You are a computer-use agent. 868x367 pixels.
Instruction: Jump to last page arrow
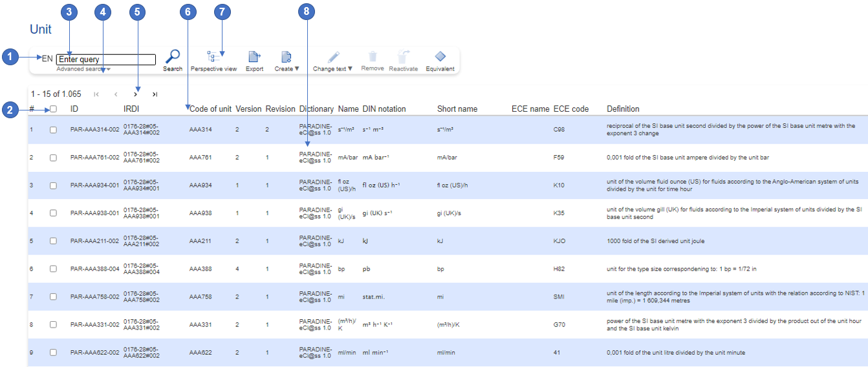coord(155,94)
